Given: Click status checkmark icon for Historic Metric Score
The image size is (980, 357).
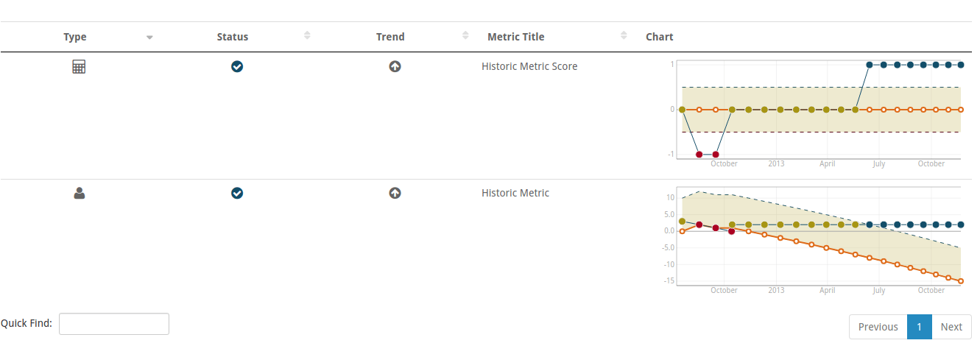Looking at the screenshot, I should [237, 66].
